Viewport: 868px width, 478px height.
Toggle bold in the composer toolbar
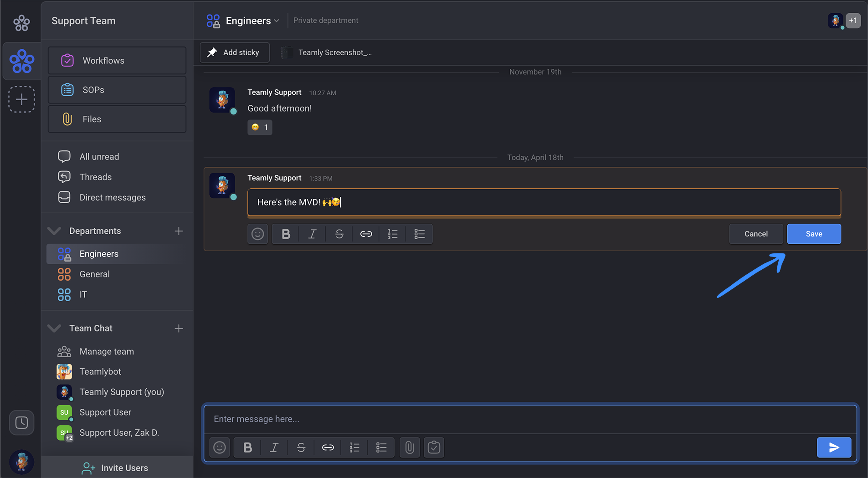click(x=247, y=447)
